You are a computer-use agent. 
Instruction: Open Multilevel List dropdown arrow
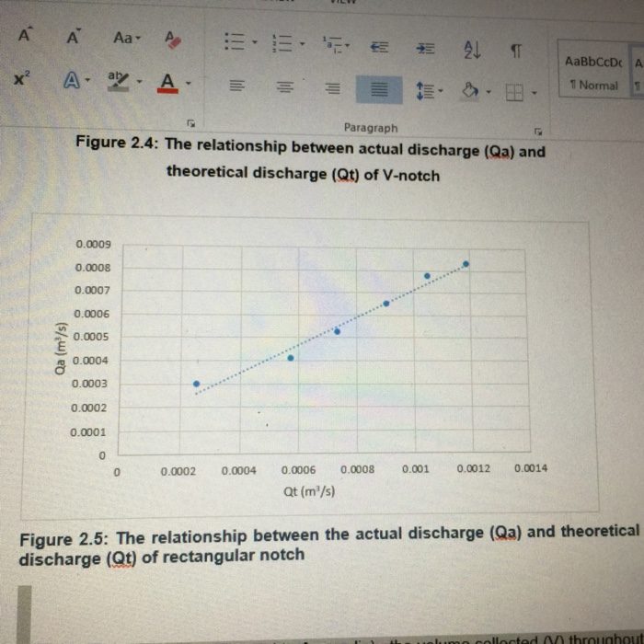pyautogui.click(x=347, y=46)
